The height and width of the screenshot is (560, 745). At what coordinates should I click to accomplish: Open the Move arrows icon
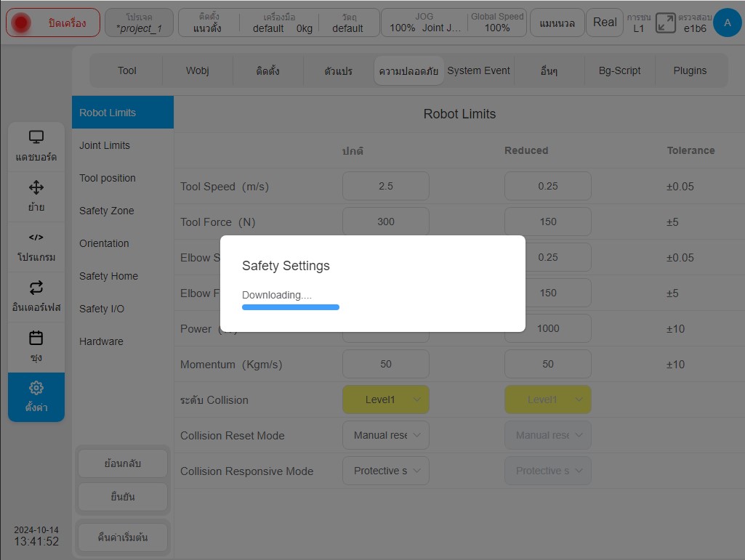click(36, 187)
